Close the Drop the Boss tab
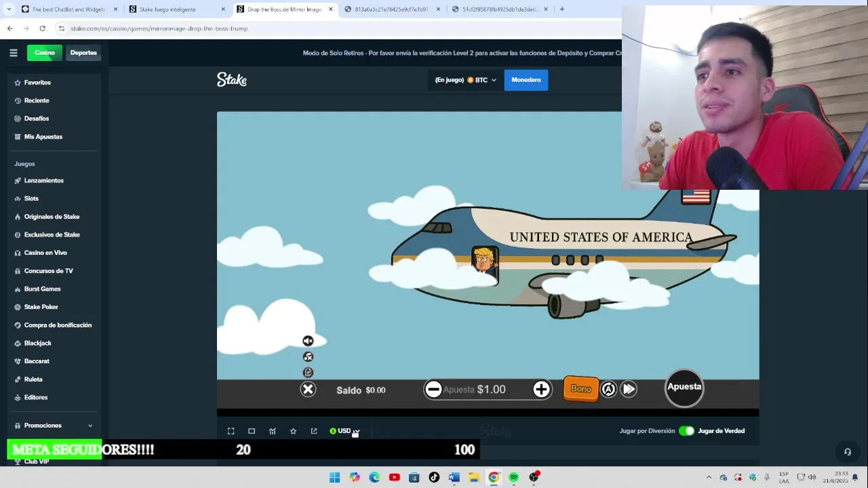 click(x=331, y=9)
